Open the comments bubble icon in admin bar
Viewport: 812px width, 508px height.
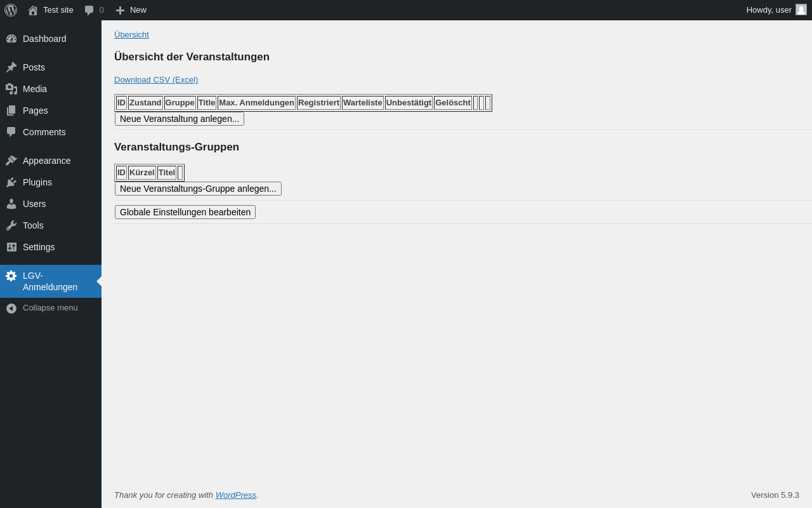coord(89,10)
